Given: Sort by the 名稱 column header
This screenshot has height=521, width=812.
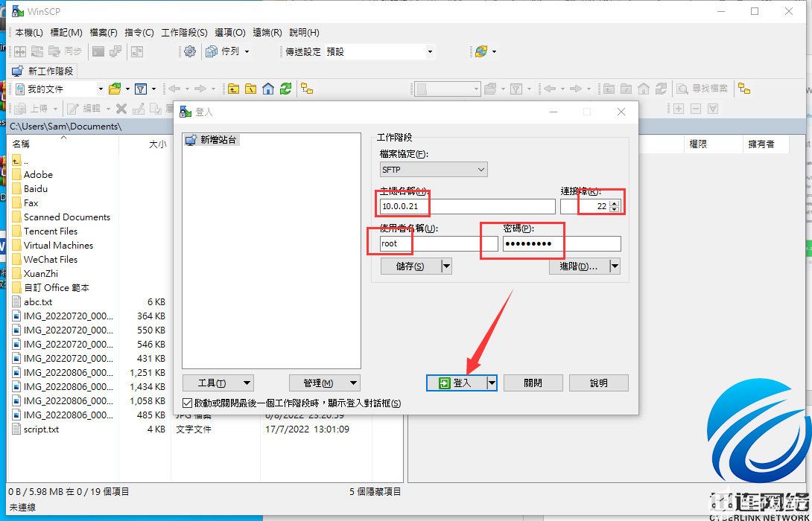Looking at the screenshot, I should (63, 144).
